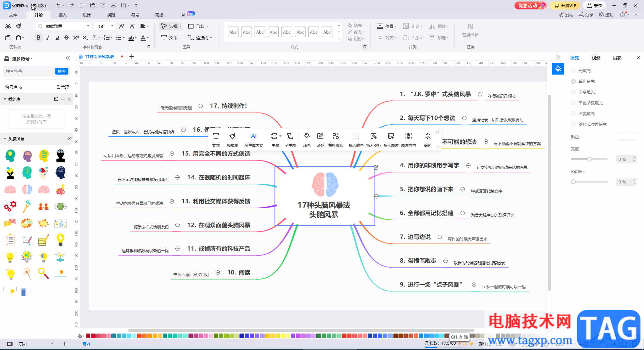Collapse My Library section
This screenshot has width=644, height=350.
(5, 99)
